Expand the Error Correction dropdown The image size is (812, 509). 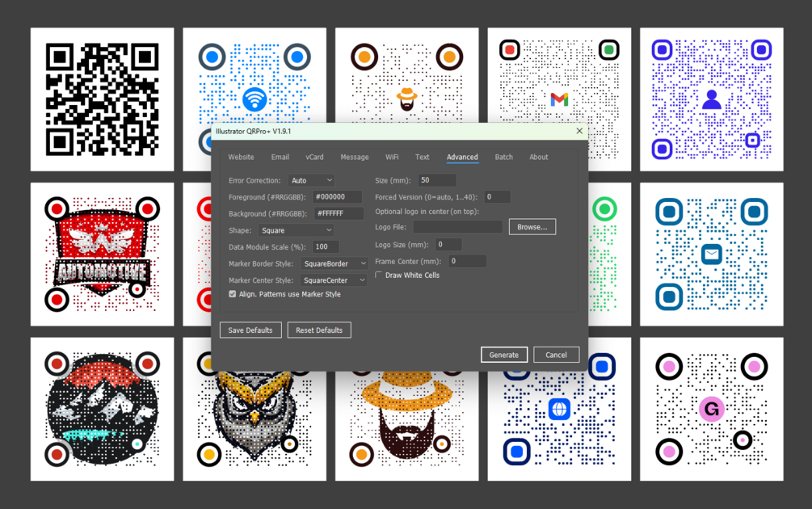(311, 180)
